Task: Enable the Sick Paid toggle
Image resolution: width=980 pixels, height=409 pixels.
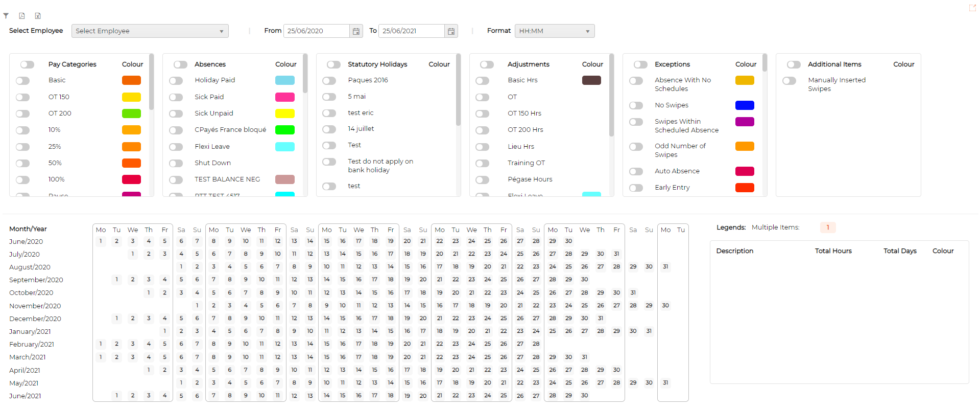Action: click(x=176, y=97)
